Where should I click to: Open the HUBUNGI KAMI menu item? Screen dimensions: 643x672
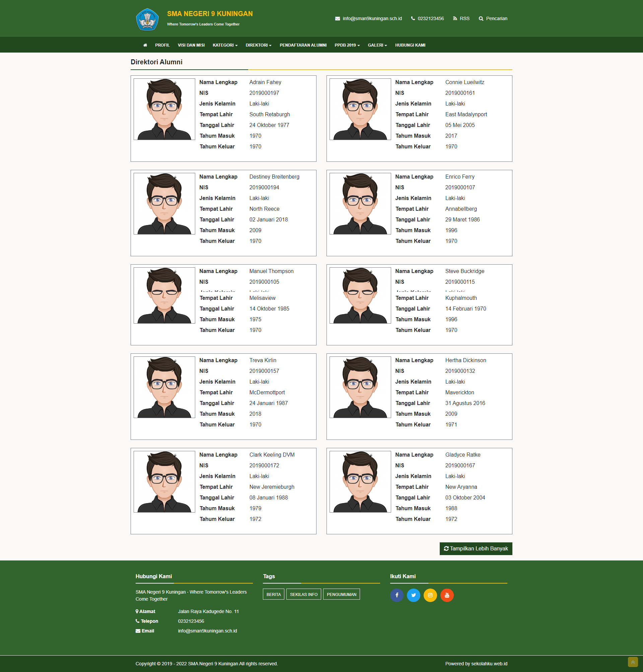point(410,45)
